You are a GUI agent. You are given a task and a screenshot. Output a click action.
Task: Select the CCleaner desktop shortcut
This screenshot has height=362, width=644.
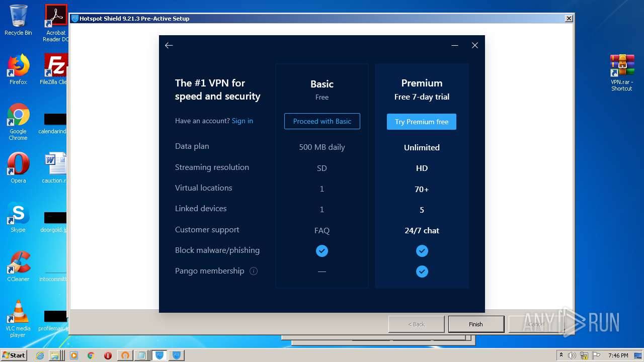point(18,266)
